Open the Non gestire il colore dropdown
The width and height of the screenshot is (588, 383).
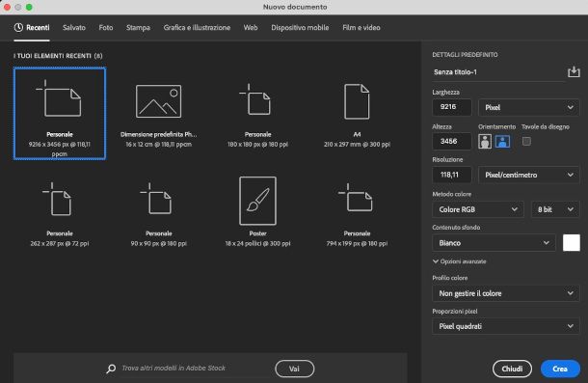click(506, 293)
